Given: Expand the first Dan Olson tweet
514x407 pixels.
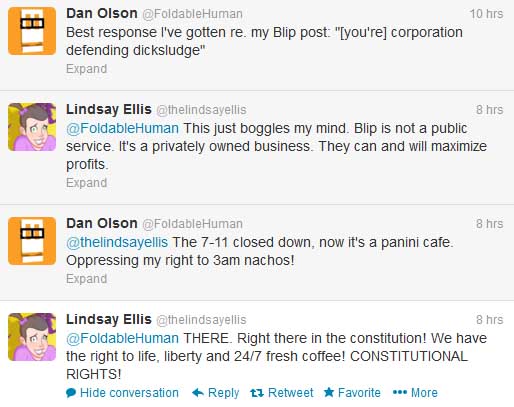Looking at the screenshot, I should pos(86,69).
